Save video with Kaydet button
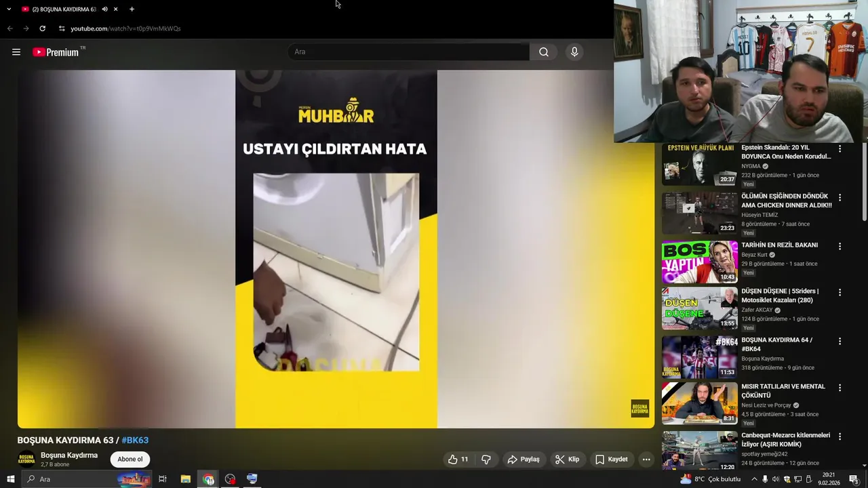This screenshot has width=868, height=488. click(x=612, y=460)
